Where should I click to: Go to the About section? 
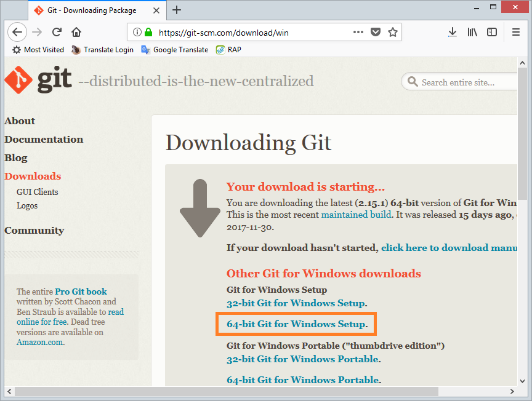click(20, 121)
